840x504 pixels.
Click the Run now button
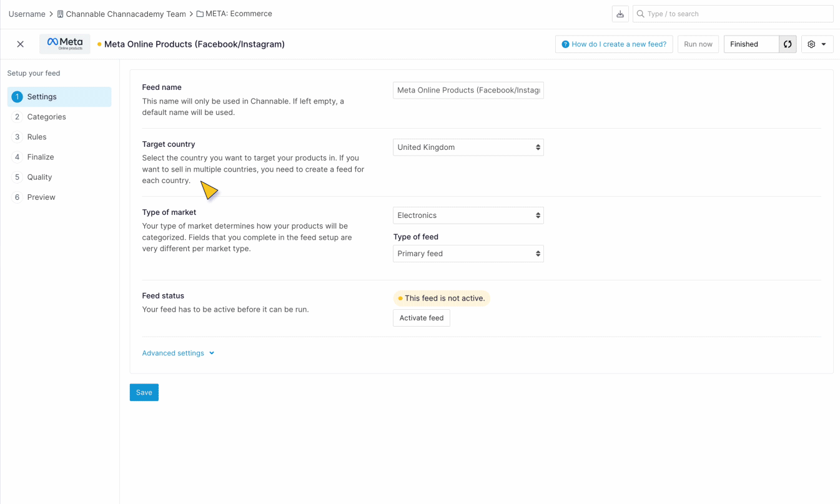(x=698, y=44)
